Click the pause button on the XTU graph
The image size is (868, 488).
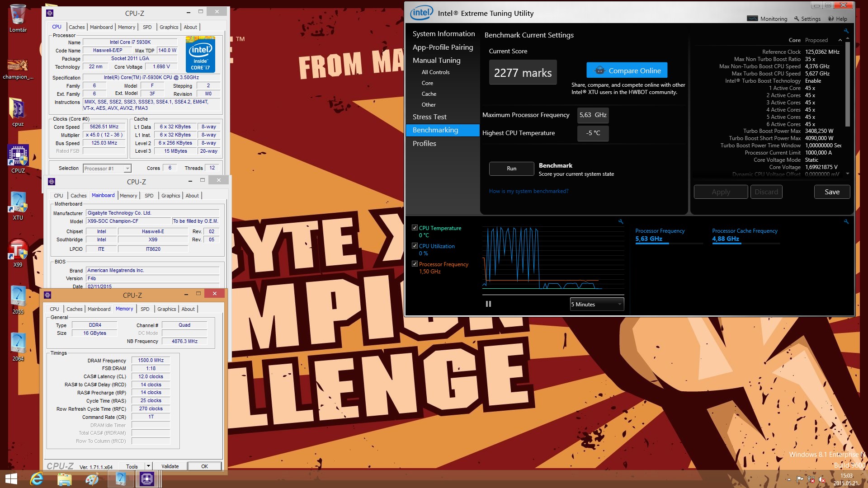(488, 304)
